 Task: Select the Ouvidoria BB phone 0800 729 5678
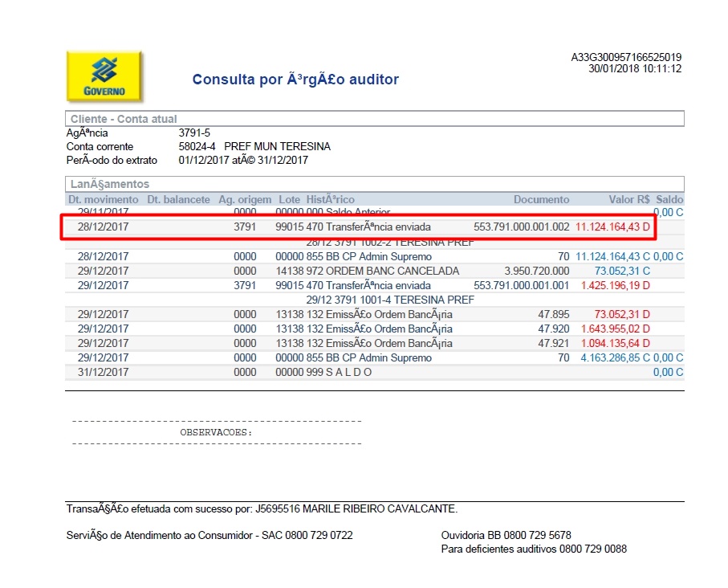[537, 536]
